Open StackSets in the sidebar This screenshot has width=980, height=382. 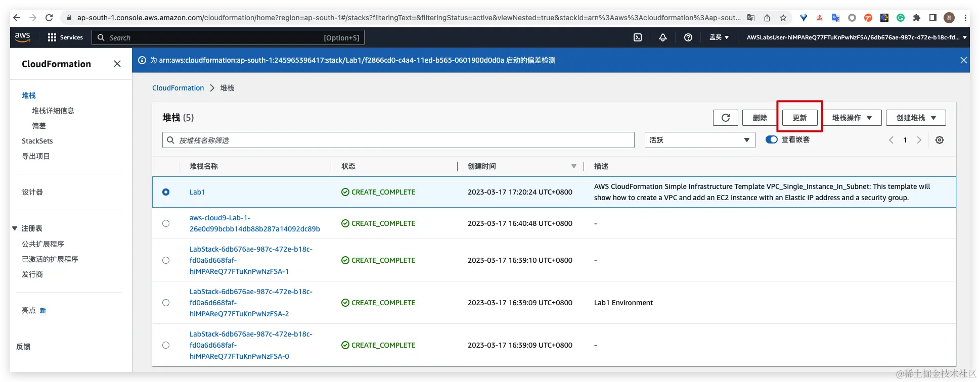point(37,141)
